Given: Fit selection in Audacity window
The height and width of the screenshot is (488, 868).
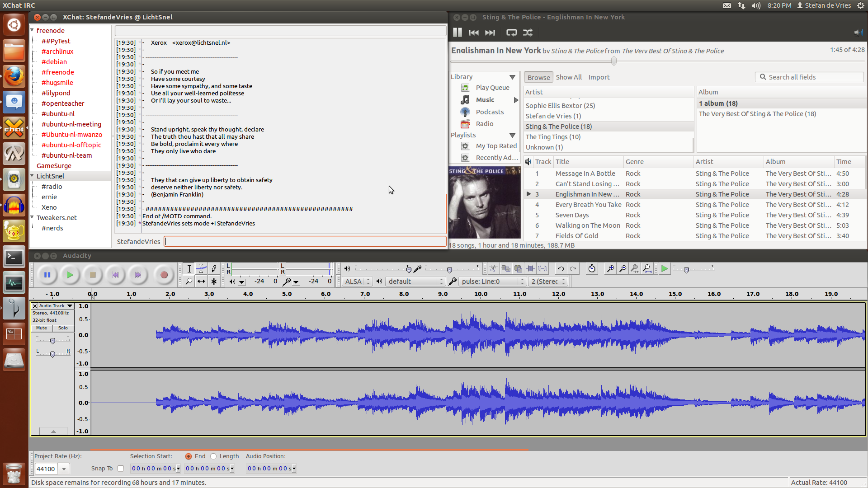Looking at the screenshot, I should point(635,269).
